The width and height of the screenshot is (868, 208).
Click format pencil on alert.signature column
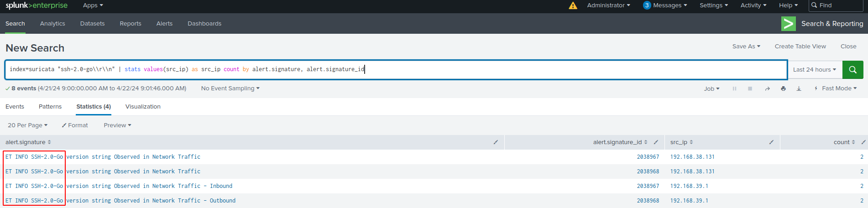pyautogui.click(x=496, y=142)
